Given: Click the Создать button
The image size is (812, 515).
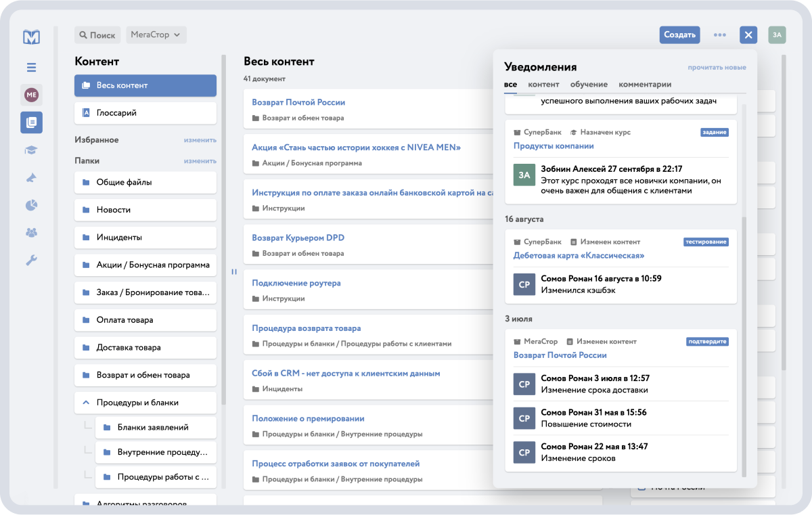Looking at the screenshot, I should point(680,35).
